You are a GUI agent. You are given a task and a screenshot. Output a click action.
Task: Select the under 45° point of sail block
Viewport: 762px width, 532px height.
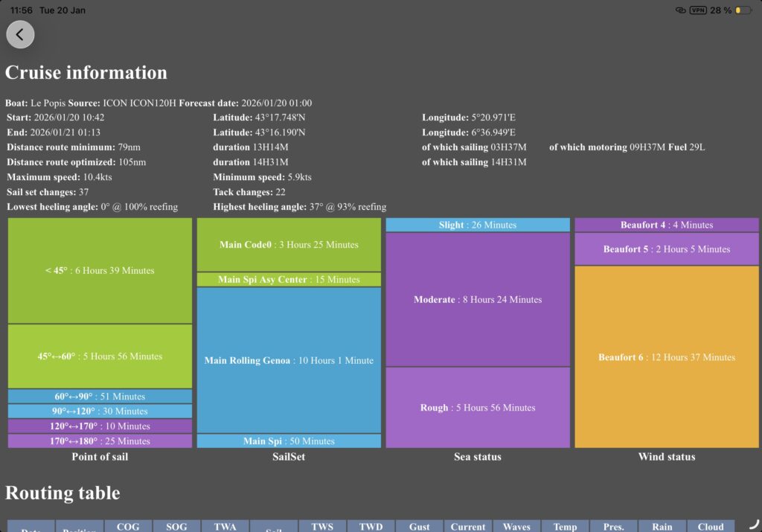pyautogui.click(x=100, y=271)
